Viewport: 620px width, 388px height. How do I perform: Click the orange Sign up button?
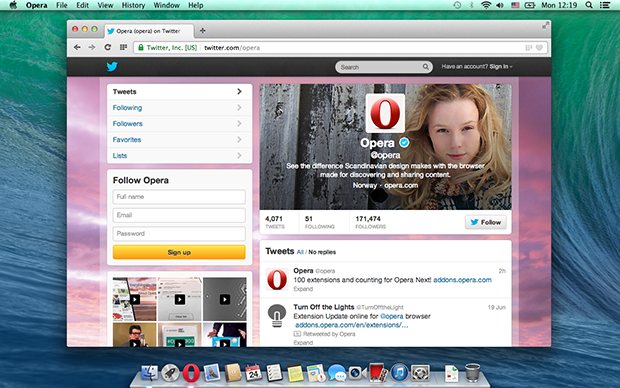coord(179,252)
